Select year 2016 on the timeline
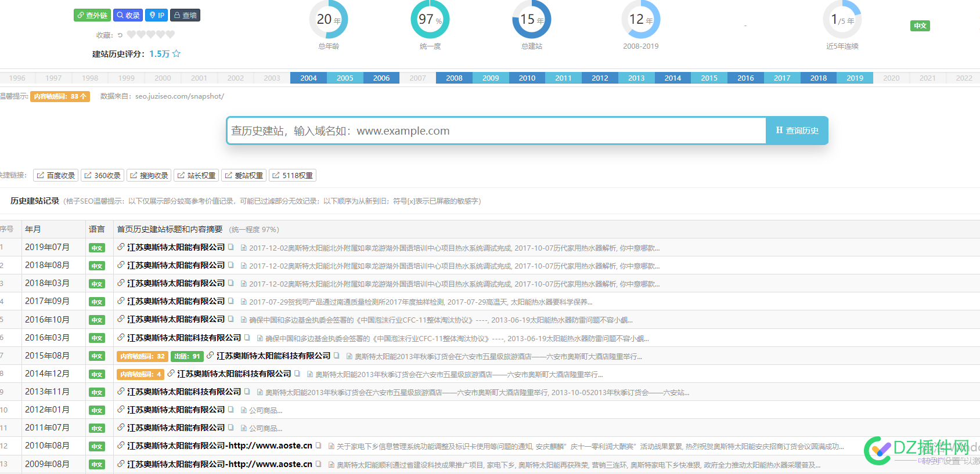This screenshot has height=474, width=980. pyautogui.click(x=745, y=78)
